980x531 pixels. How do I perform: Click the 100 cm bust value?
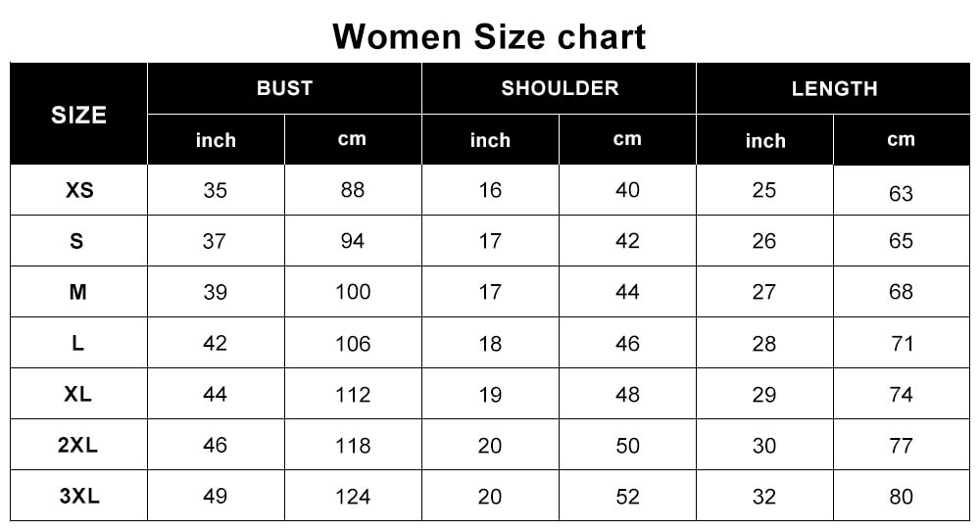coord(353,292)
